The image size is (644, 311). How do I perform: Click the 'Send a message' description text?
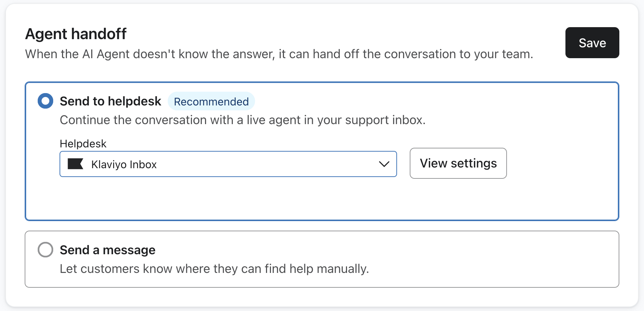[214, 268]
